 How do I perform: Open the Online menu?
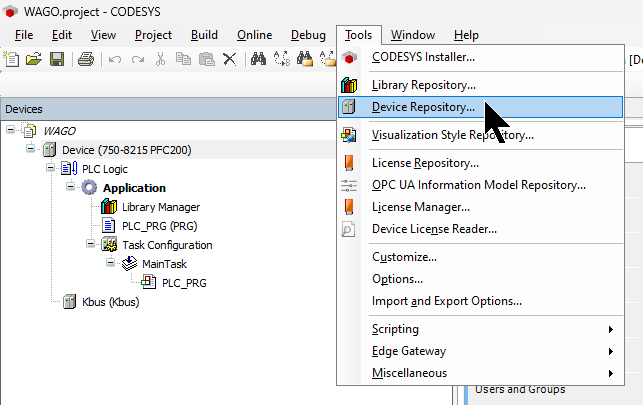click(255, 35)
